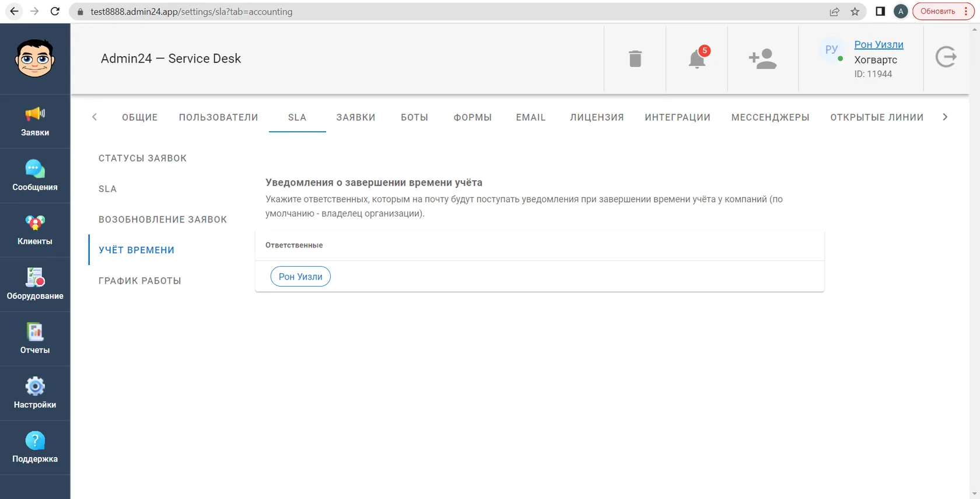
Task: Click the Рон Уизли responsible chip
Action: [x=300, y=277]
